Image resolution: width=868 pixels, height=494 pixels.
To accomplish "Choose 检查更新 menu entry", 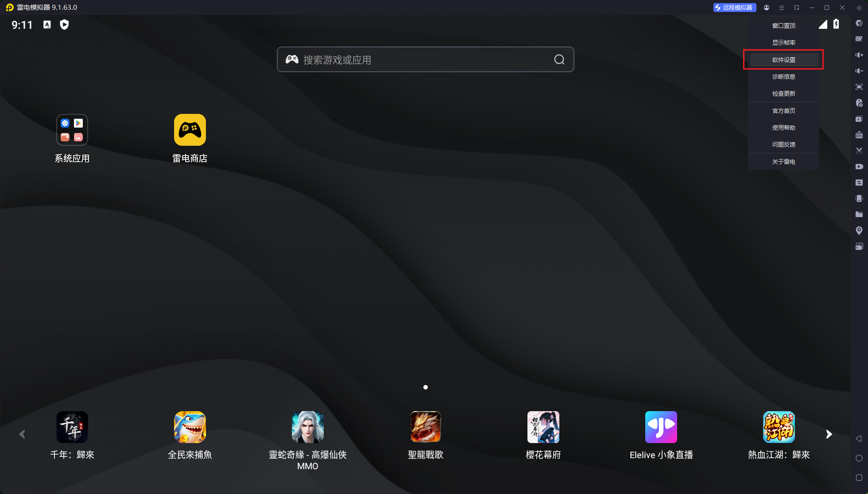I will [783, 93].
